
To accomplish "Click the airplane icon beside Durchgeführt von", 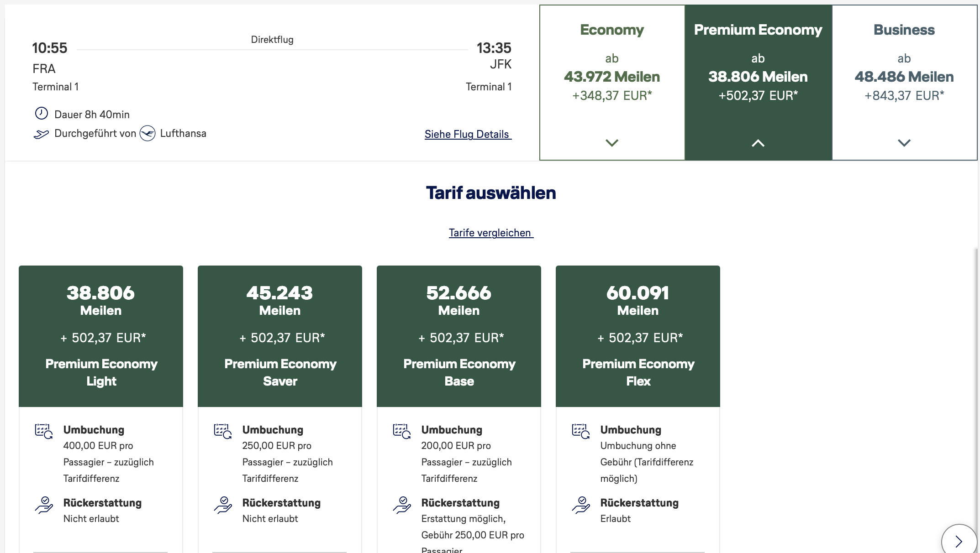I will tap(41, 134).
